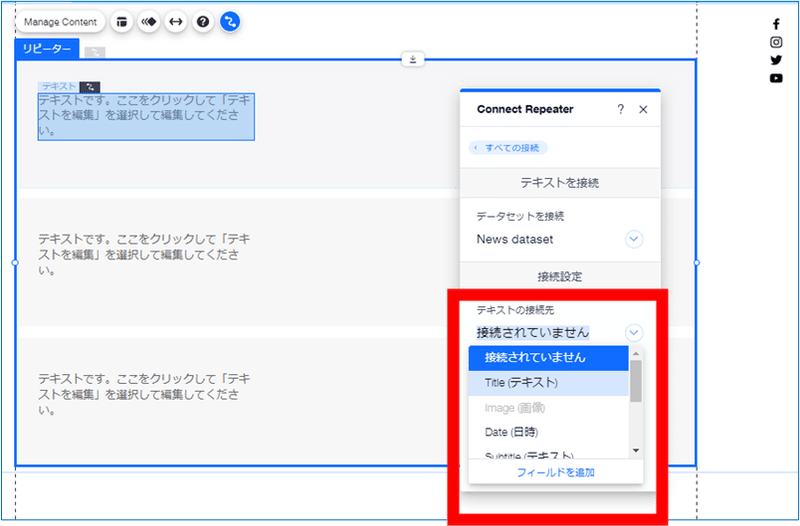The height and width of the screenshot is (526, 800).
Task: Click the blue connect-to-data icon
Action: coord(230,22)
